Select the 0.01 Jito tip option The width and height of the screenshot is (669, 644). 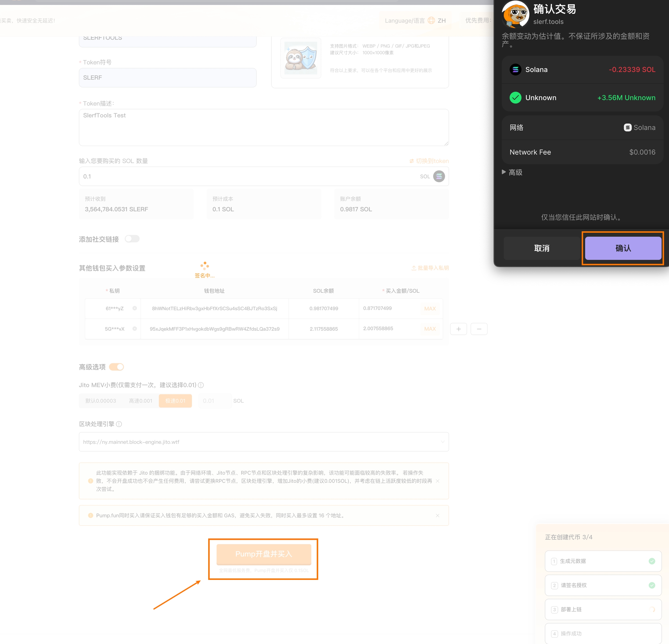coord(175,401)
